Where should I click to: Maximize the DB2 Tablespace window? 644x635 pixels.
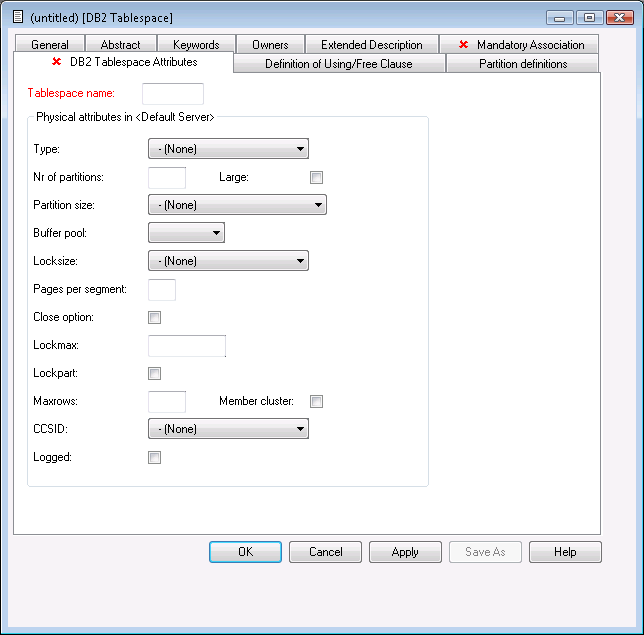click(589, 18)
